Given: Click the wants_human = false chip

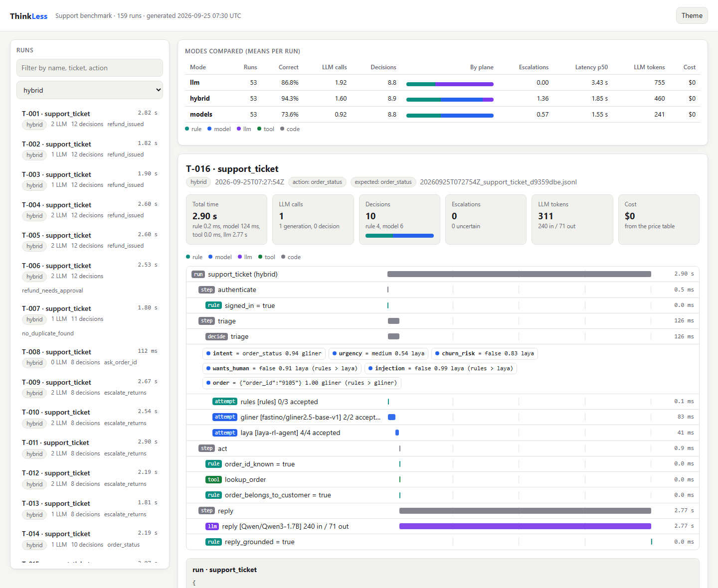Looking at the screenshot, I should tap(282, 368).
